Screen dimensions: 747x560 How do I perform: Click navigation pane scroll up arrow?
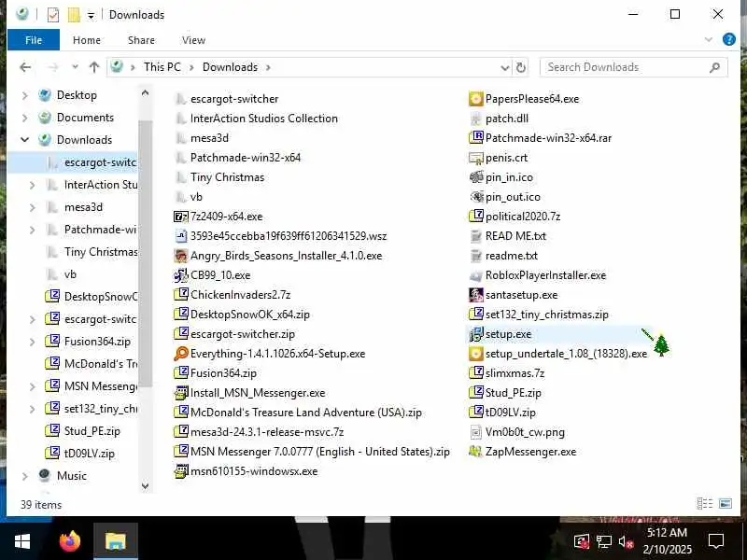tap(146, 92)
